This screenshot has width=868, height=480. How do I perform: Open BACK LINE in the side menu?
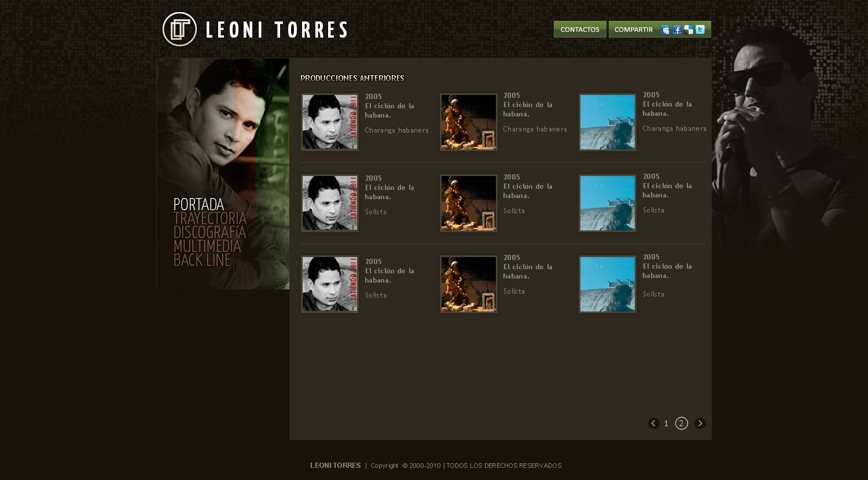click(202, 260)
